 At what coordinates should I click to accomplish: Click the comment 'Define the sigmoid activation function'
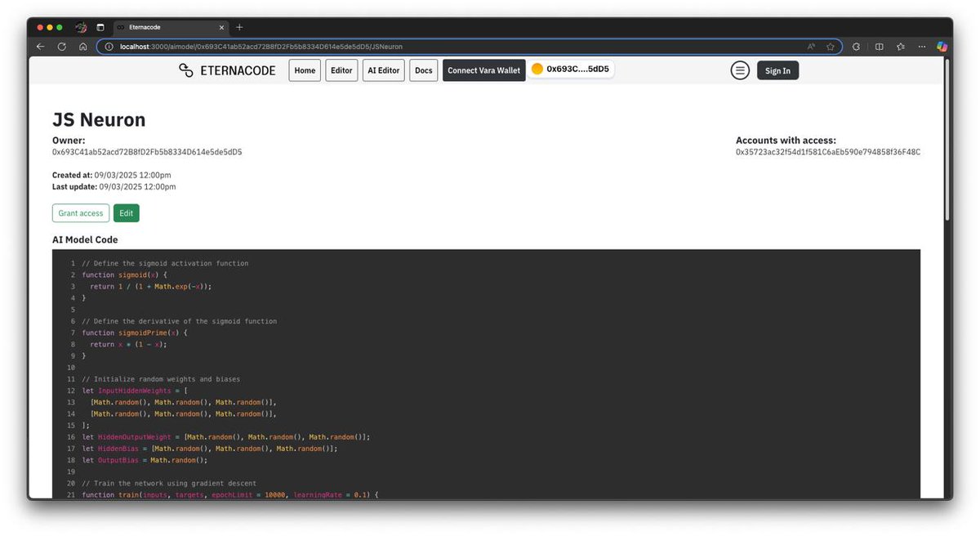165,263
